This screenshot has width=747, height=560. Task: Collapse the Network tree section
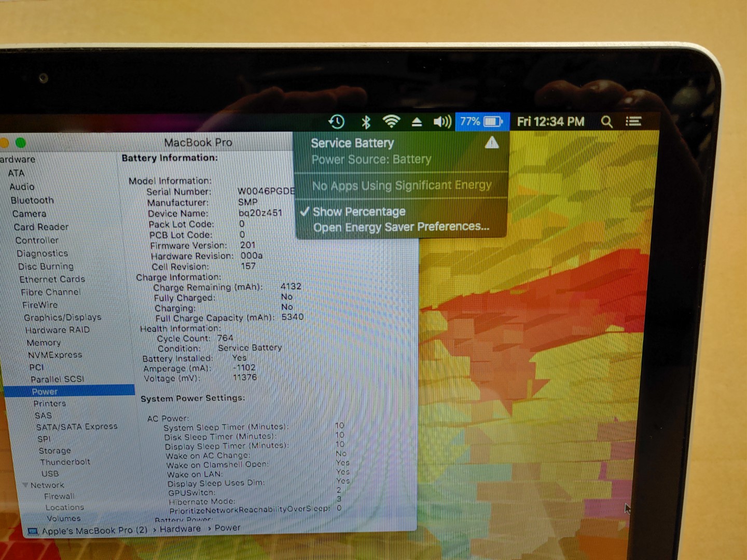25,485
